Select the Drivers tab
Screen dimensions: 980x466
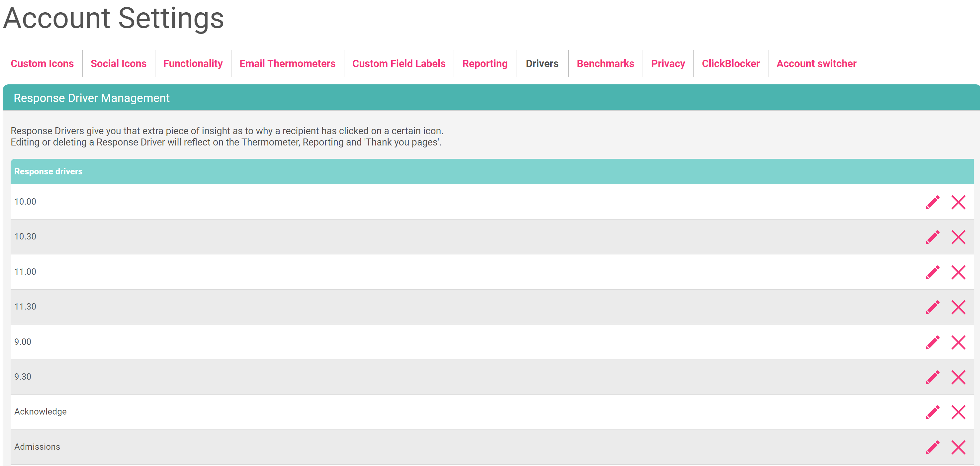point(542,63)
